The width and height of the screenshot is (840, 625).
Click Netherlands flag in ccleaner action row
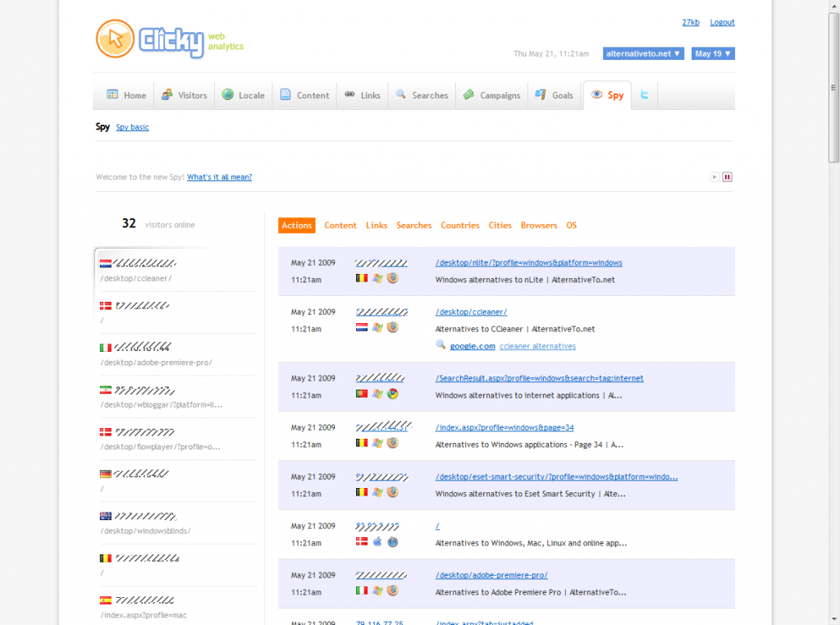[362, 327]
